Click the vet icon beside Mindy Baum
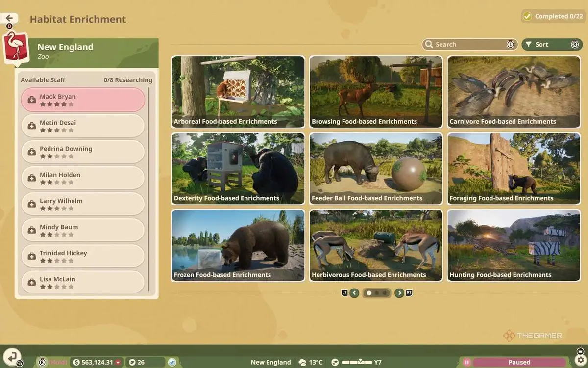Screen dimensions: 588x368 click(x=32, y=230)
